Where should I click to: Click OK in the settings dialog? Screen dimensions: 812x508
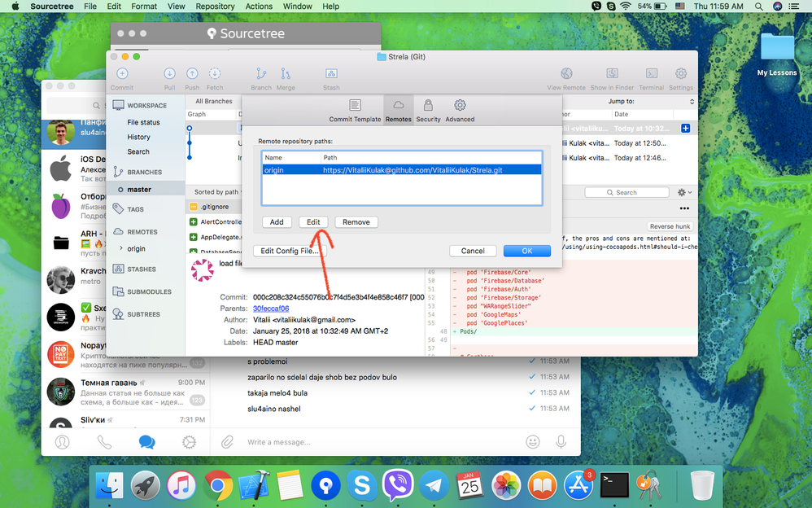pos(526,251)
